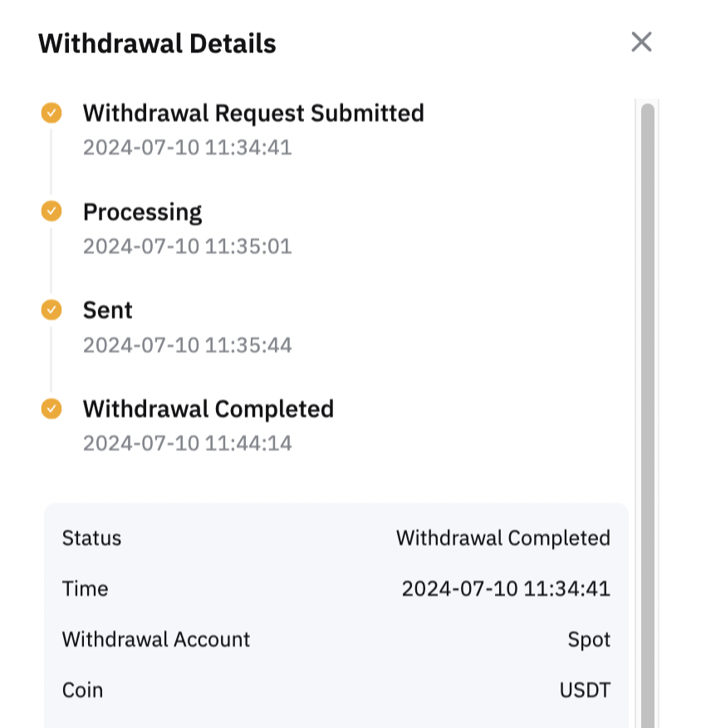Click the Withdrawal Request Submitted checkmark icon

point(51,113)
